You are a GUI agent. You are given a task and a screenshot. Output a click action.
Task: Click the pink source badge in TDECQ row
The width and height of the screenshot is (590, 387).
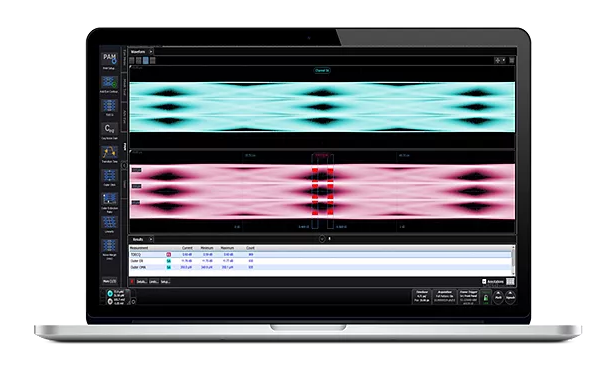(169, 255)
